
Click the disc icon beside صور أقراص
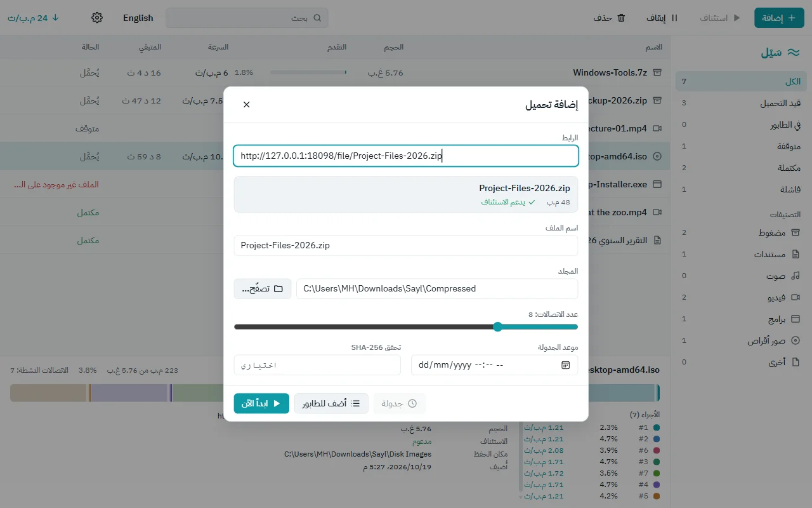(x=796, y=341)
